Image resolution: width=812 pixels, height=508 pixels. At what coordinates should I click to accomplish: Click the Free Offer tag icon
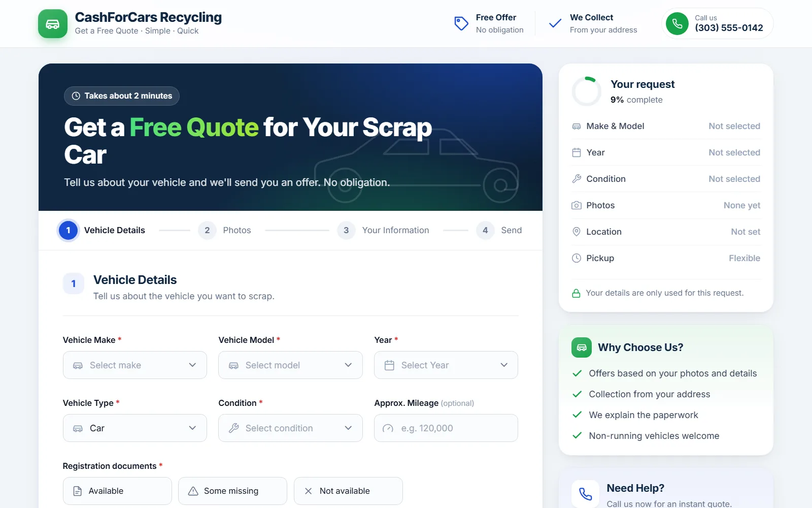coord(461,23)
